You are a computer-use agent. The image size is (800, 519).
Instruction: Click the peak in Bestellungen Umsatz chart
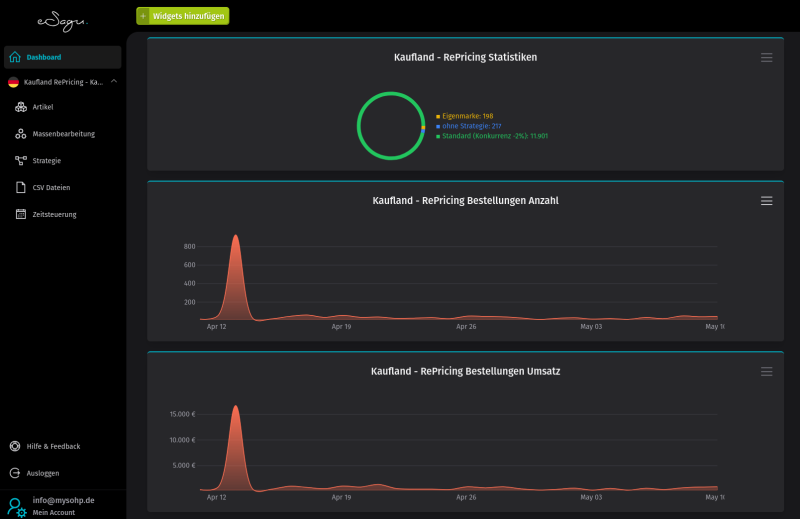(x=235, y=407)
